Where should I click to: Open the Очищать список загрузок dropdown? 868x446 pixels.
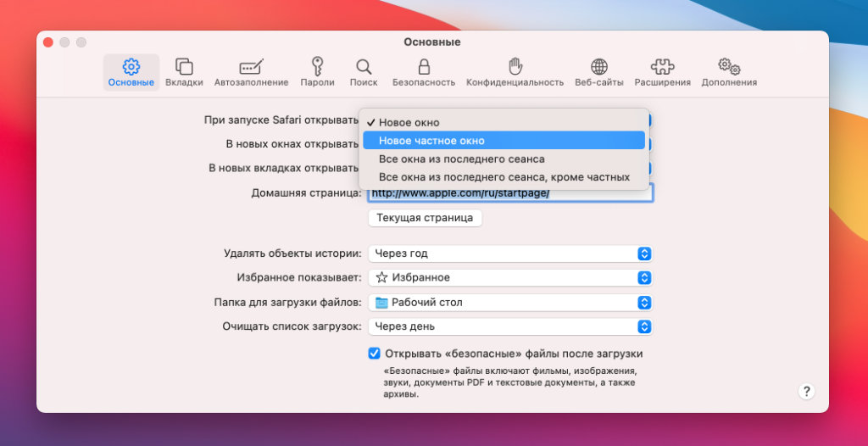tap(509, 326)
